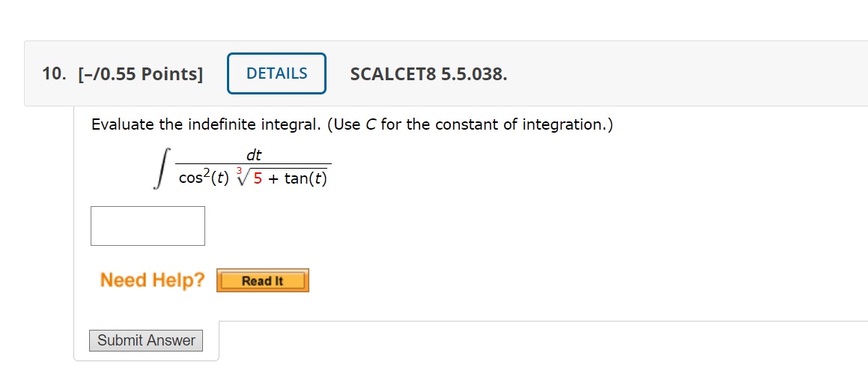Select the [-/0.55 Points] score text

[141, 74]
